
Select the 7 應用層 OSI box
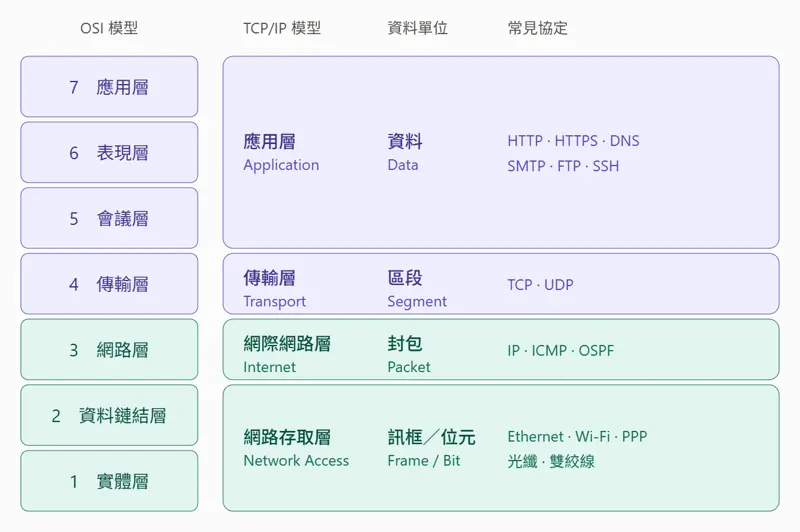coord(109,87)
